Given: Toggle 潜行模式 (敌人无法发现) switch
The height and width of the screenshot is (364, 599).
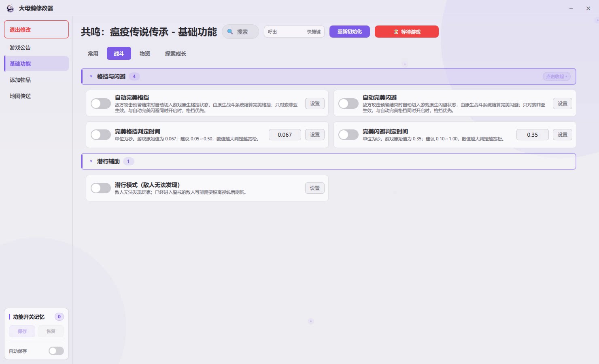Looking at the screenshot, I should (101, 188).
